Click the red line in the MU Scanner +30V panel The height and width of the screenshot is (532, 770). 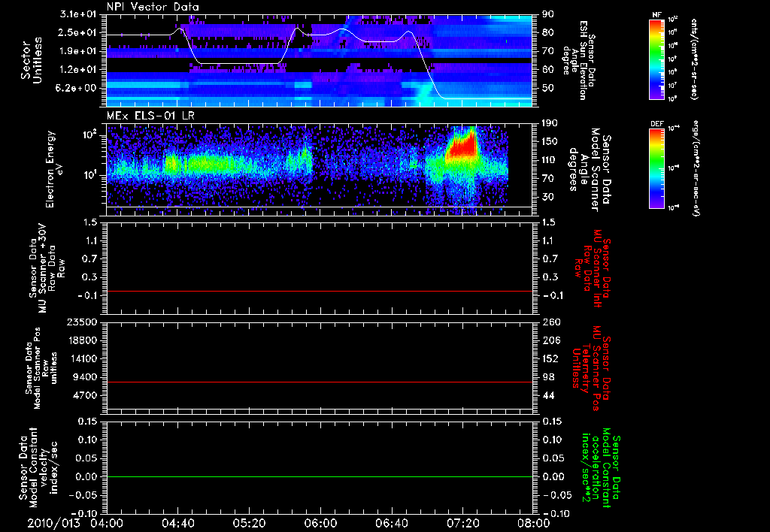pyautogui.click(x=320, y=292)
